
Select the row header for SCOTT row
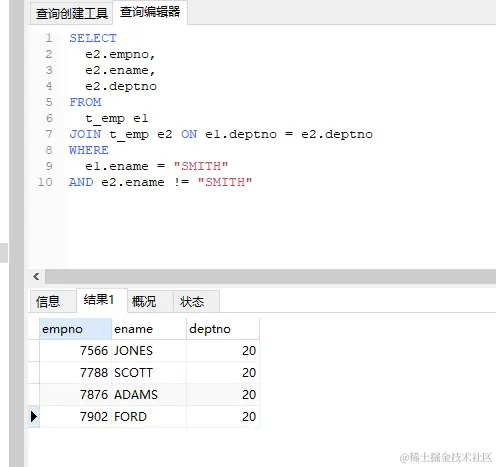(x=34, y=373)
